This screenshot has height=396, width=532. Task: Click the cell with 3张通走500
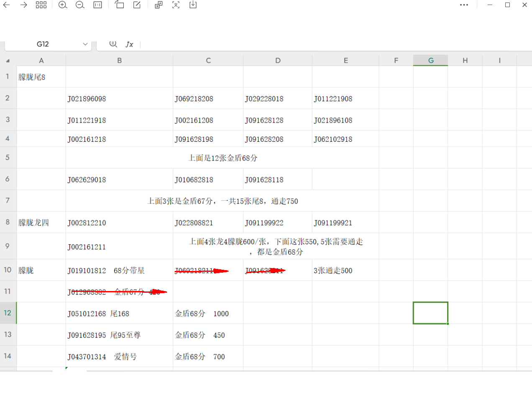(x=345, y=271)
